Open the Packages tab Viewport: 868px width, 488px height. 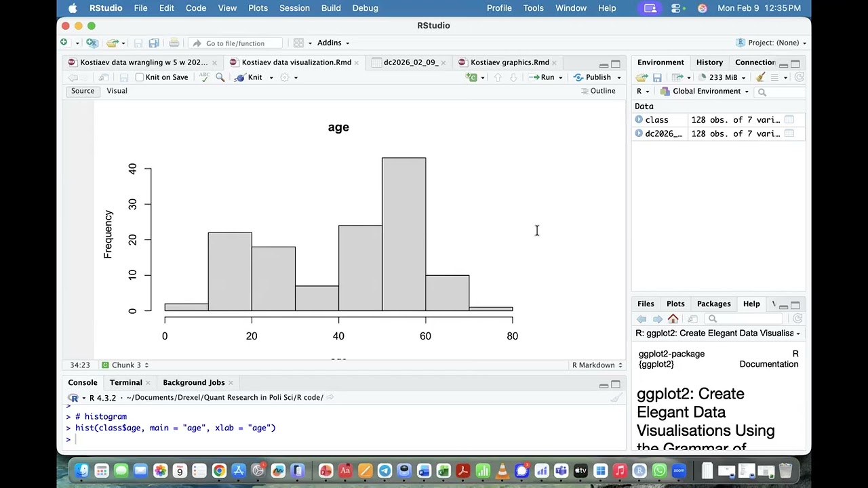tap(713, 304)
